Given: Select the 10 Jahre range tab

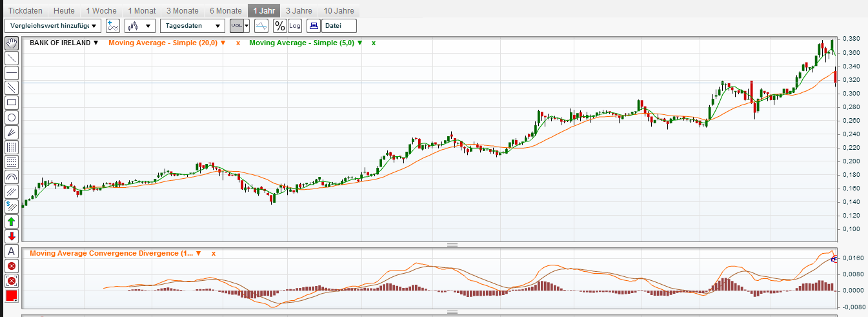Looking at the screenshot, I should coord(339,11).
